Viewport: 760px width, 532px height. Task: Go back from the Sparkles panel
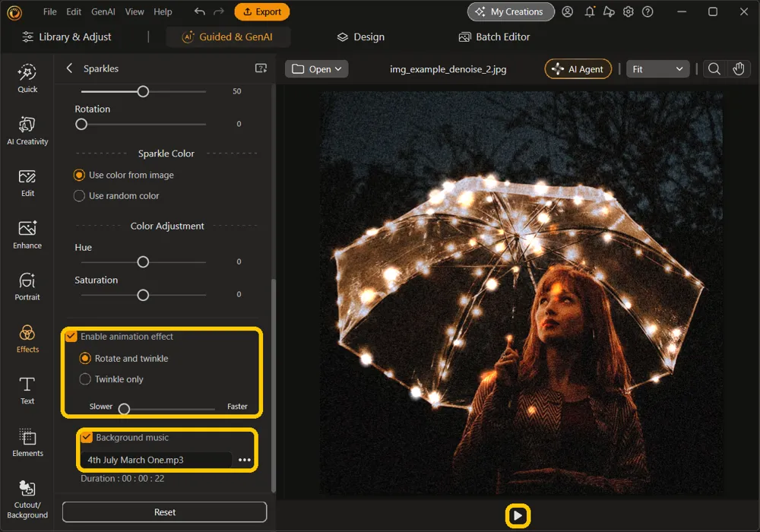[x=69, y=68]
